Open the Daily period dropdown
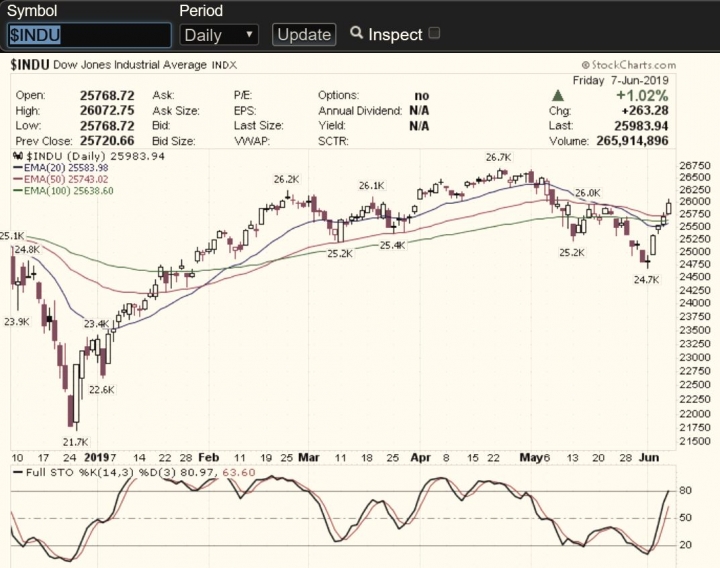Screen dimensions: 720x568 click(x=219, y=35)
